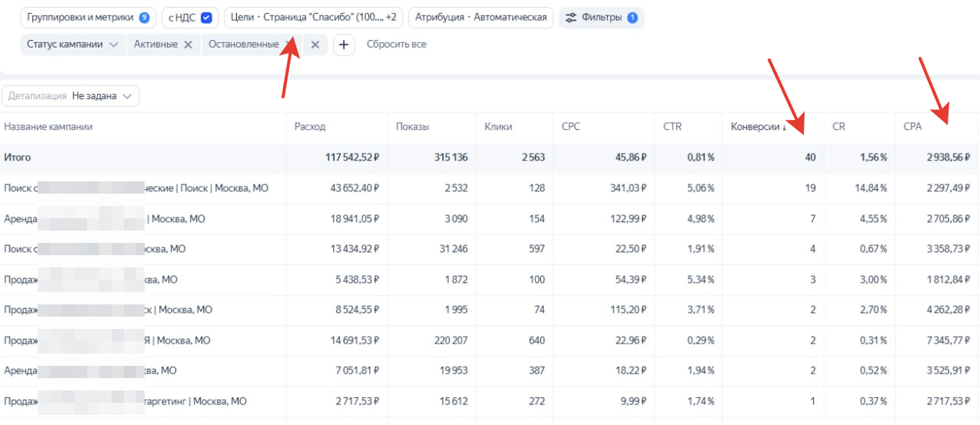Open Продаж campaign with spend 14 691,53 ₽
The width and height of the screenshot is (980, 425).
click(x=107, y=340)
